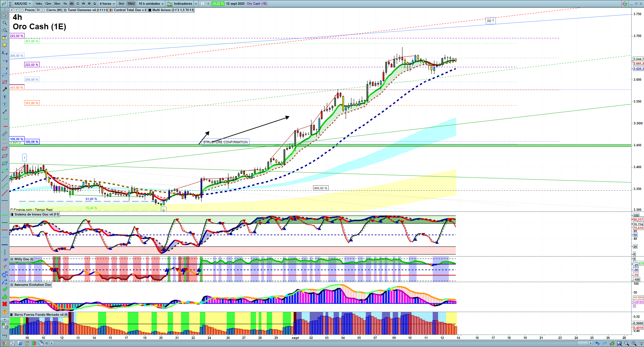The image size is (644, 347).
Task: Click the red X delete icon
Action: pos(5,304)
